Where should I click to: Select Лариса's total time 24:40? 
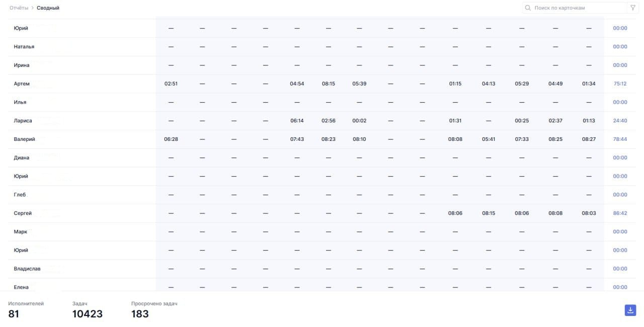tap(620, 121)
